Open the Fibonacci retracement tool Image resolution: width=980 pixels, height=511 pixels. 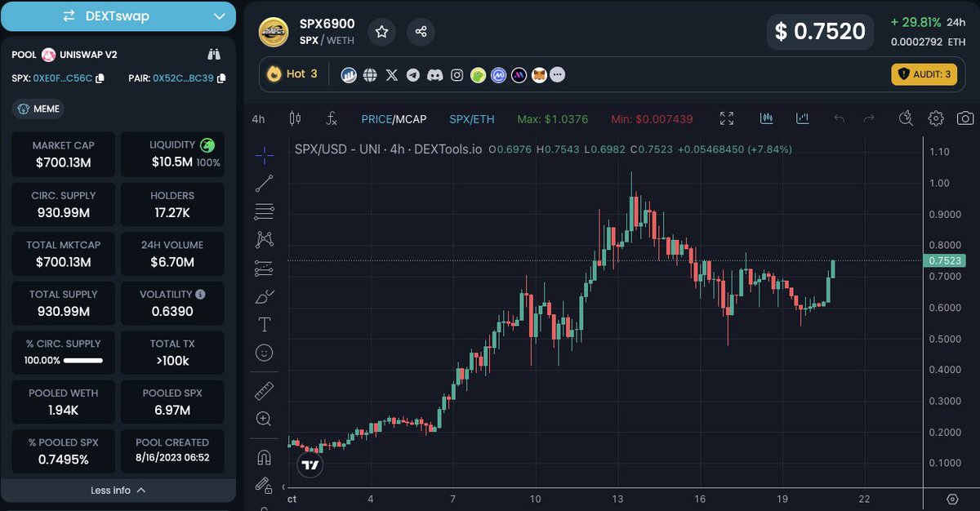(x=264, y=212)
